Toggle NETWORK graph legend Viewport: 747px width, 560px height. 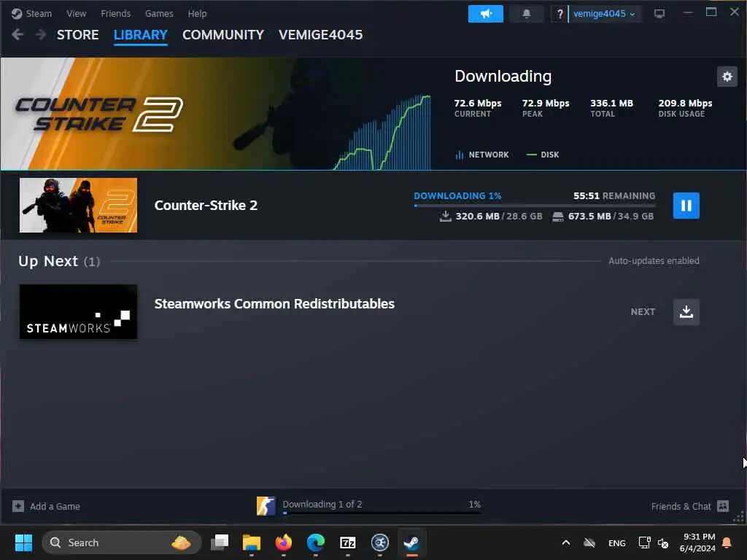(482, 155)
